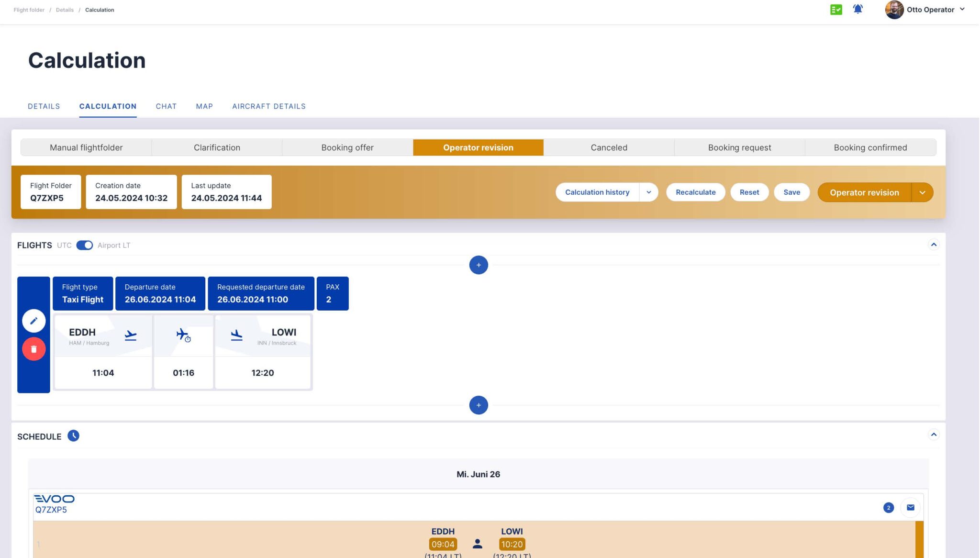Click the delete (red stop) icon on flight

[33, 349]
